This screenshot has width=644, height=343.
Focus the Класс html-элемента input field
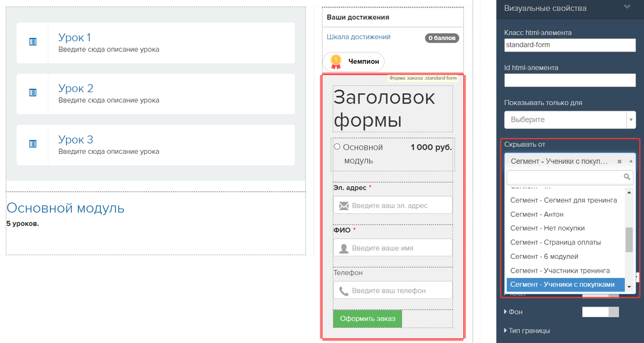click(570, 45)
